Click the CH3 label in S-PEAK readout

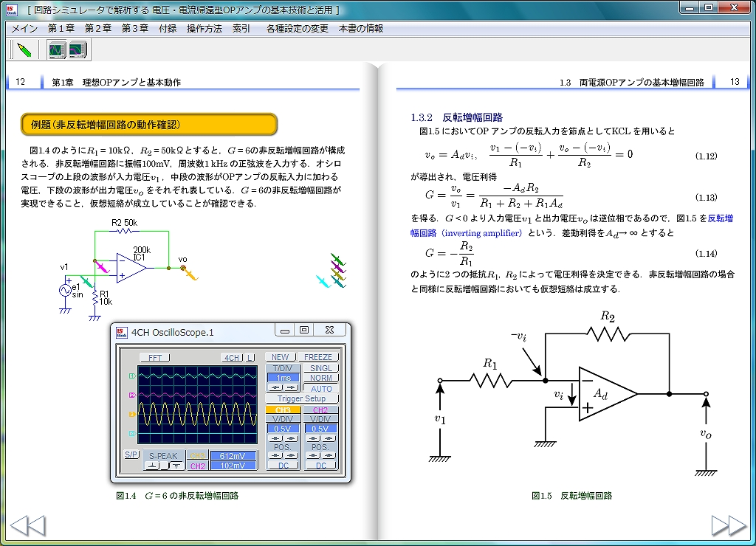point(198,455)
